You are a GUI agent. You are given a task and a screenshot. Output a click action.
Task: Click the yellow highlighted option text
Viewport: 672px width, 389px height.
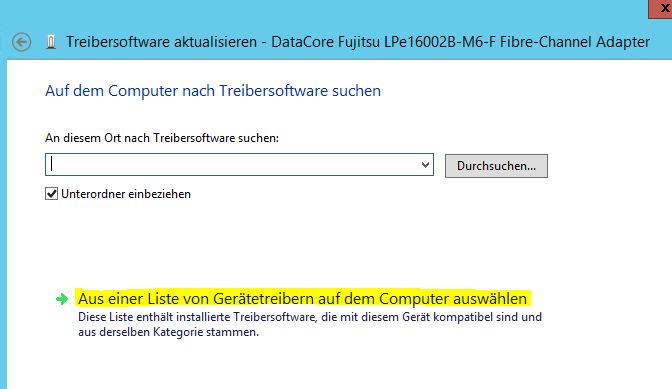pyautogui.click(x=303, y=298)
